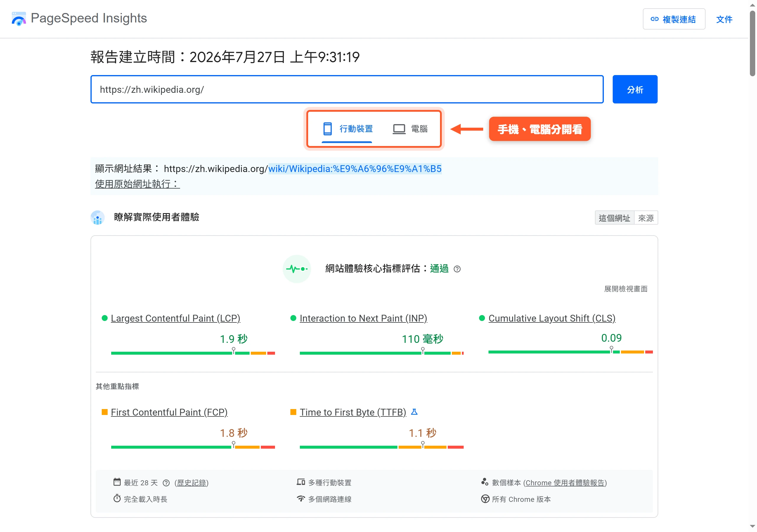Open help icon beside 通過 assessment
This screenshot has height=532, width=757.
(457, 269)
